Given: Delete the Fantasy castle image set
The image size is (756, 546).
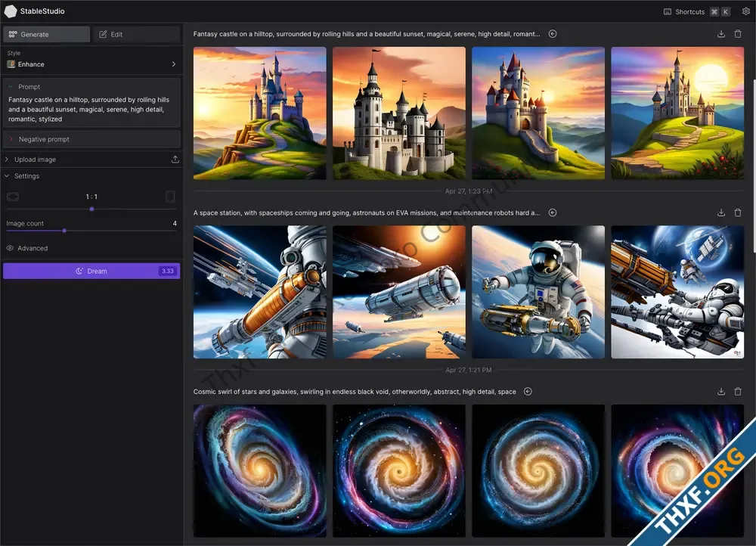Looking at the screenshot, I should tap(738, 34).
